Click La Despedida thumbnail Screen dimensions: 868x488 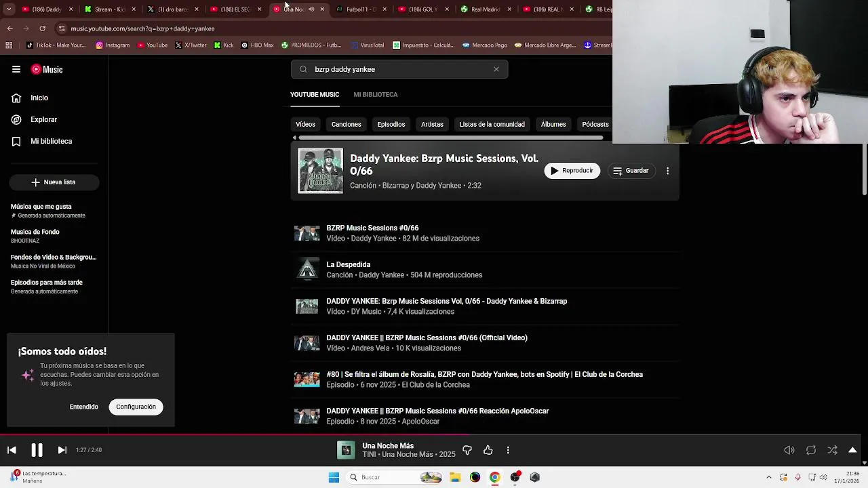[x=307, y=270]
